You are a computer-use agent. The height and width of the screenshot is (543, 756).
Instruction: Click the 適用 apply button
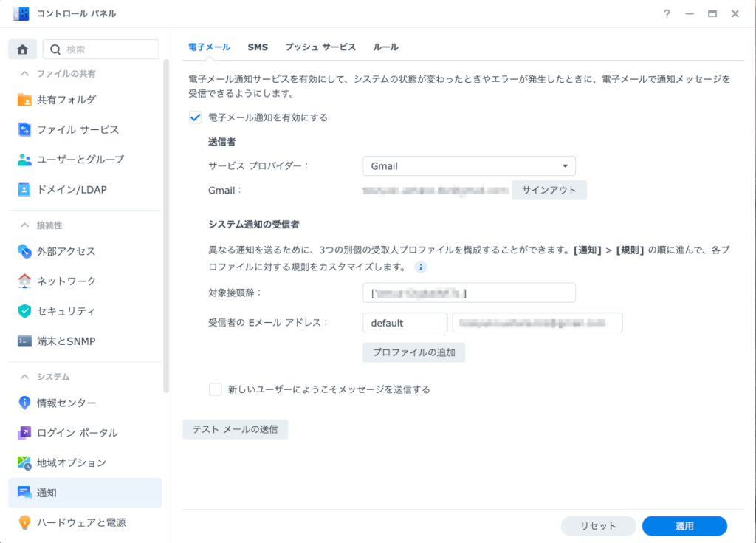(x=684, y=526)
